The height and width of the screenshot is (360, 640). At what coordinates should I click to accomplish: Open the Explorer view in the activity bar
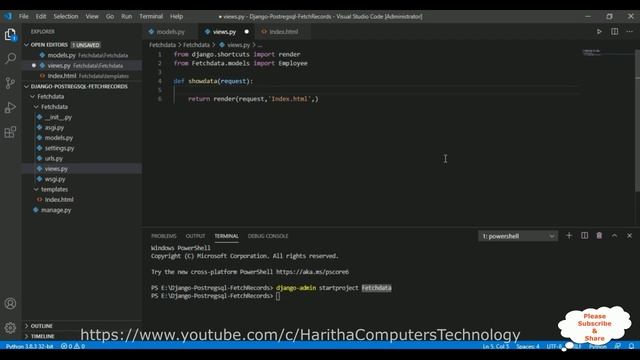(10, 35)
